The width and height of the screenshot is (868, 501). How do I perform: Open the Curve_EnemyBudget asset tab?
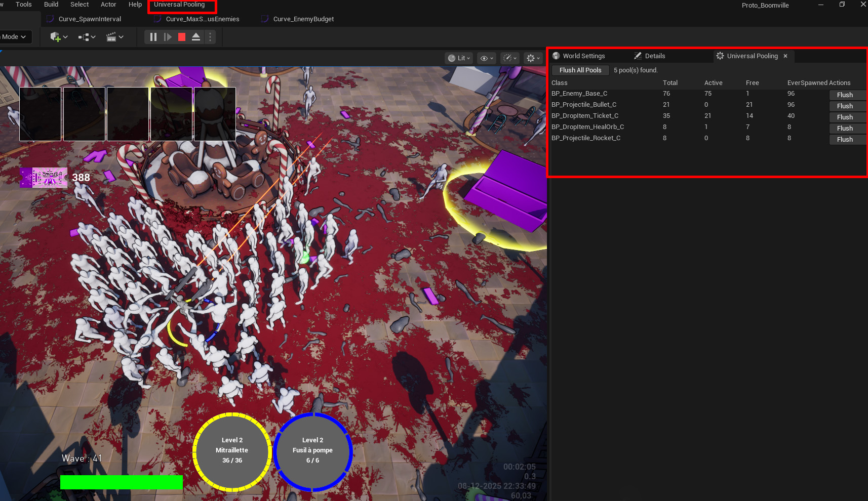pyautogui.click(x=303, y=19)
